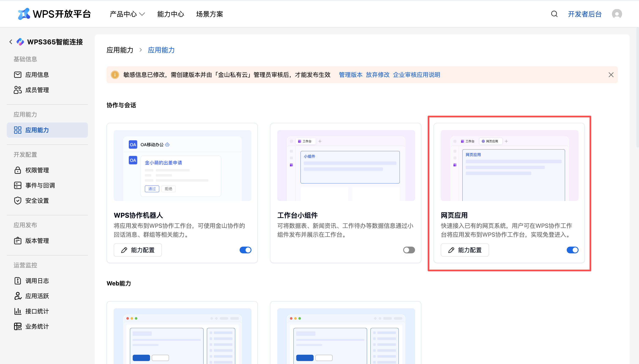The image size is (639, 364).
Task: Open the 企业审核应用说明 link
Action: tap(416, 75)
